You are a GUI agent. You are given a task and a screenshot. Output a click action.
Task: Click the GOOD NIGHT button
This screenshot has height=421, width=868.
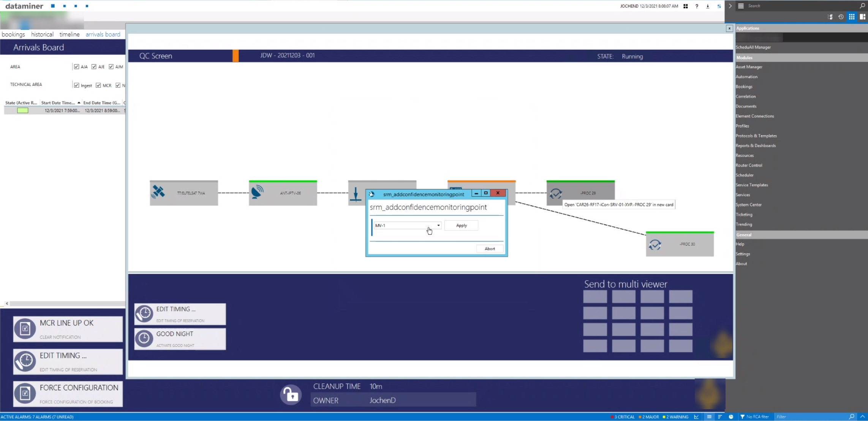(180, 339)
